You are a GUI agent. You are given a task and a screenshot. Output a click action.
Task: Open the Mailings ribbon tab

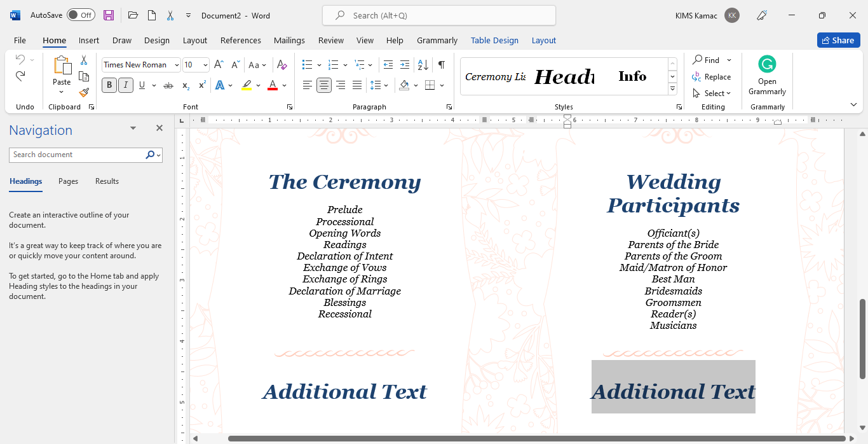coord(289,40)
